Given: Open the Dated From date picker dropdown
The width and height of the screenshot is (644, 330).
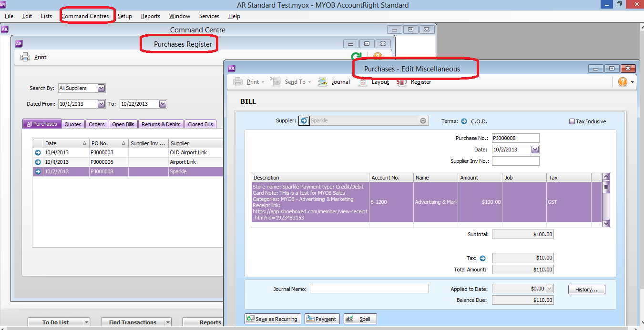Looking at the screenshot, I should click(x=101, y=104).
